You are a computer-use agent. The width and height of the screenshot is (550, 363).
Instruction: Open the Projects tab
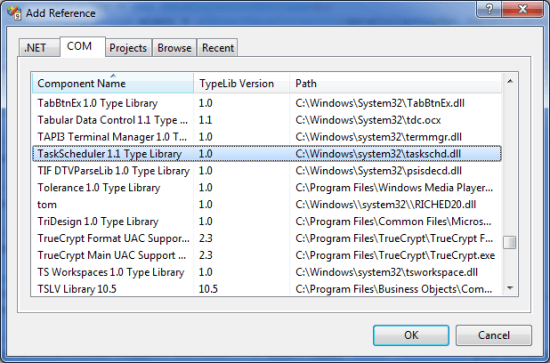click(128, 48)
